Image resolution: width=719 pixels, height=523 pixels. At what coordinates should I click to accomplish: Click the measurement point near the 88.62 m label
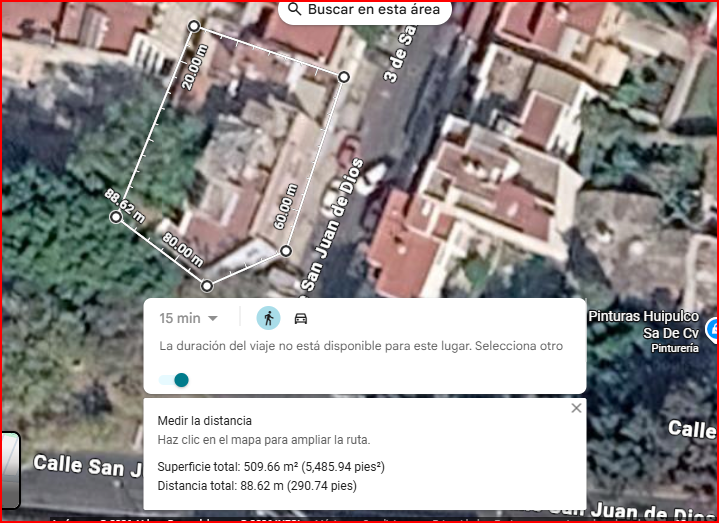point(116,216)
